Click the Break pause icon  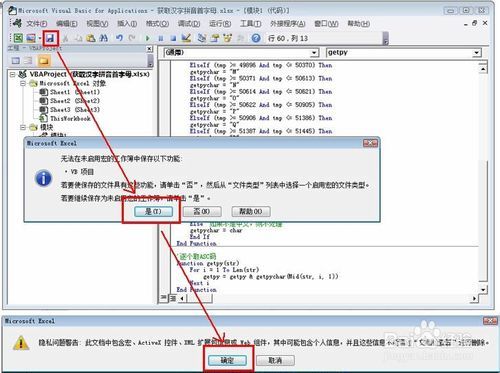[x=161, y=38]
